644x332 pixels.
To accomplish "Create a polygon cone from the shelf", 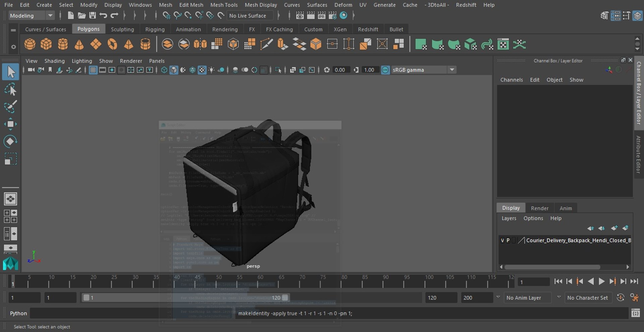I will 79,44.
